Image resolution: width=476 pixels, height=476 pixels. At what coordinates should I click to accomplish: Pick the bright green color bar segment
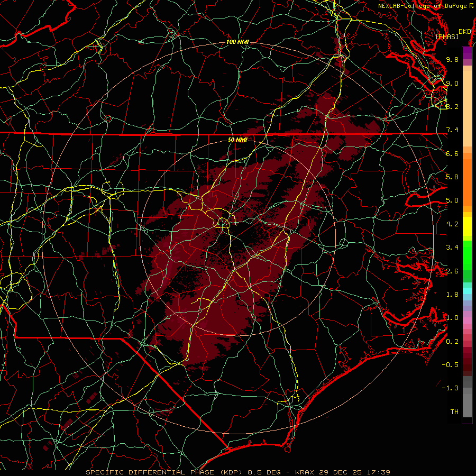[467, 255]
